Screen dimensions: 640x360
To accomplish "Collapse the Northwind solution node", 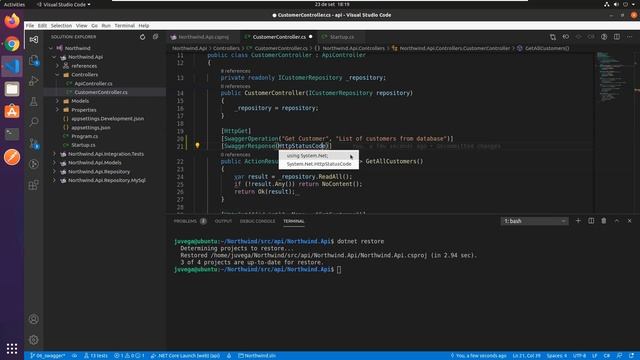I will [51, 48].
